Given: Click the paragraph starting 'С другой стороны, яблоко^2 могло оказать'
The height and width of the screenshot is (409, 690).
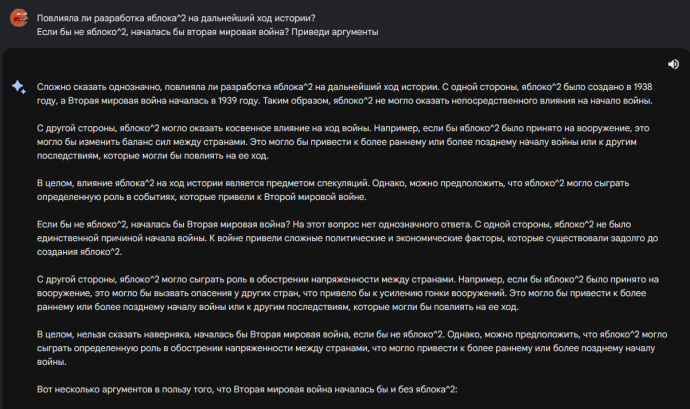Looking at the screenshot, I should point(343,142).
